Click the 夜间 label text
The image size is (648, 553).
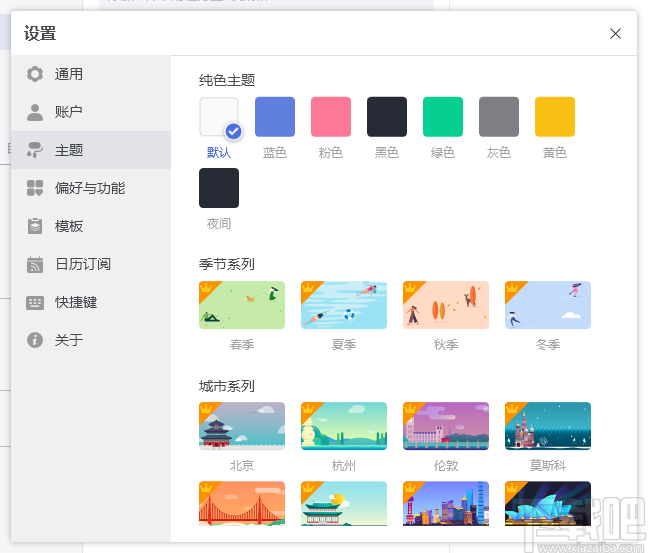click(219, 224)
